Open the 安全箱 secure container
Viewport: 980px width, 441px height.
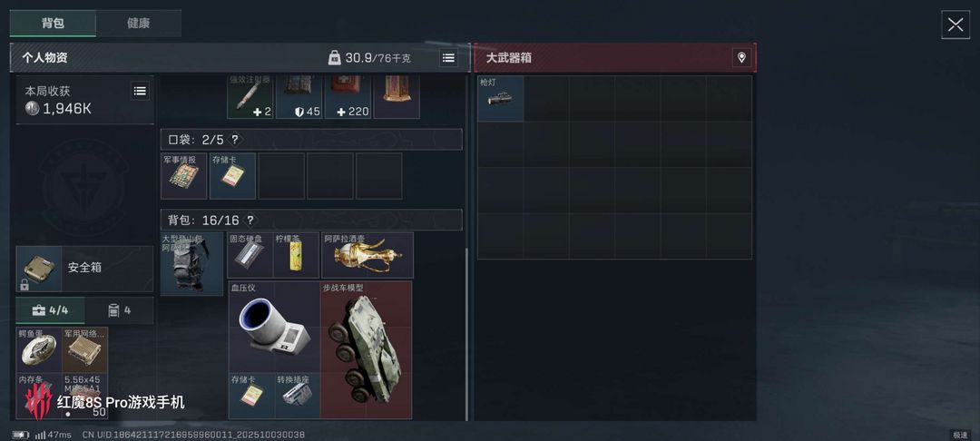84,269
